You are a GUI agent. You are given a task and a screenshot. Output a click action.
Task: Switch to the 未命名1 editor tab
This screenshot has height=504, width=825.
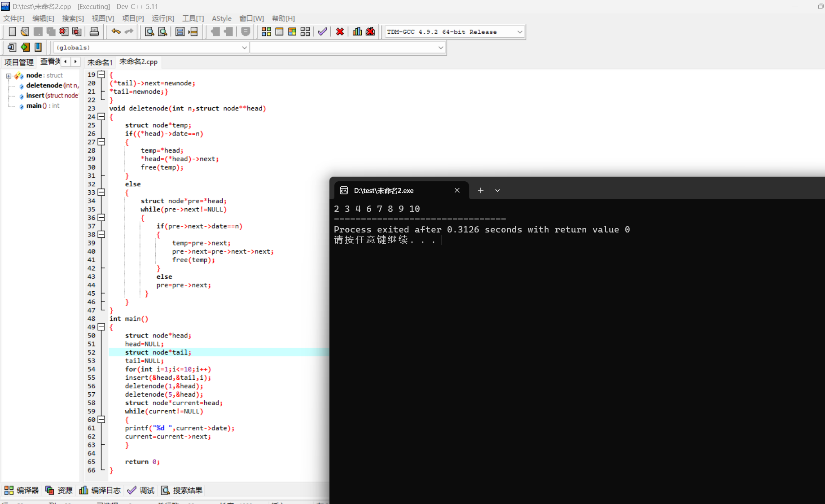click(100, 62)
